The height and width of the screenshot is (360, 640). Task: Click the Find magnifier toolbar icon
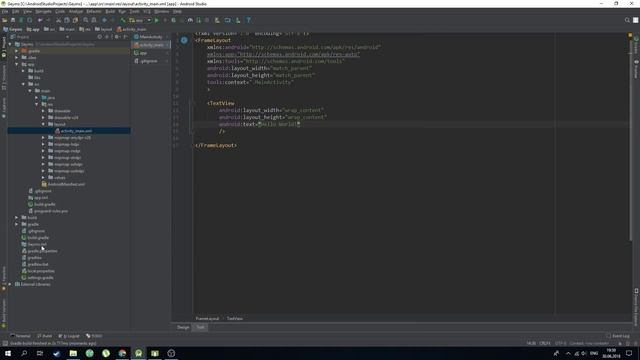coord(86,20)
